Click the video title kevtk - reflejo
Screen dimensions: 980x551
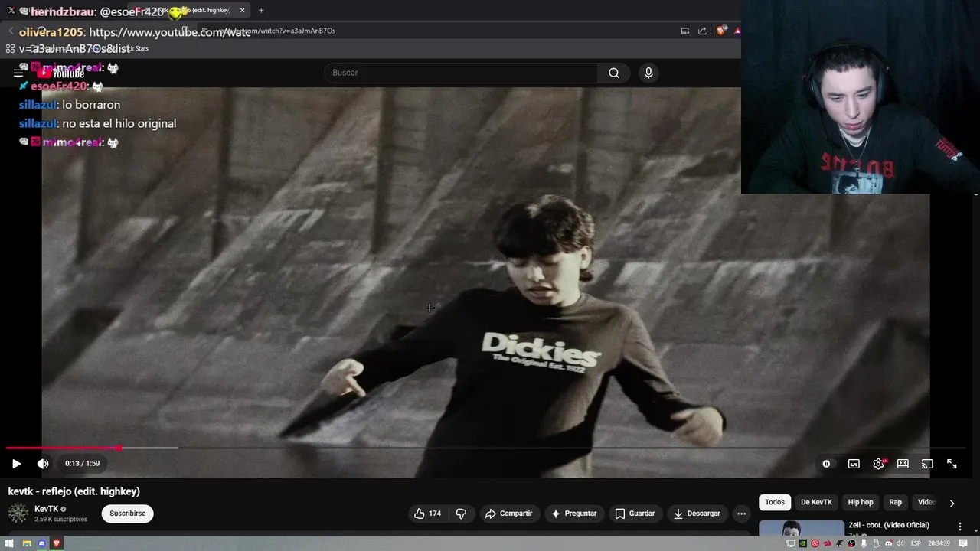(x=74, y=491)
